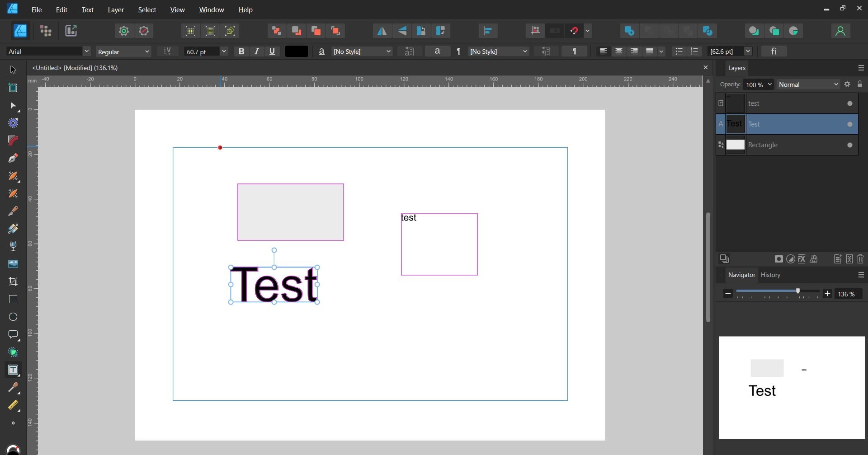Select the Place Image tool
The image size is (868, 455).
13,264
